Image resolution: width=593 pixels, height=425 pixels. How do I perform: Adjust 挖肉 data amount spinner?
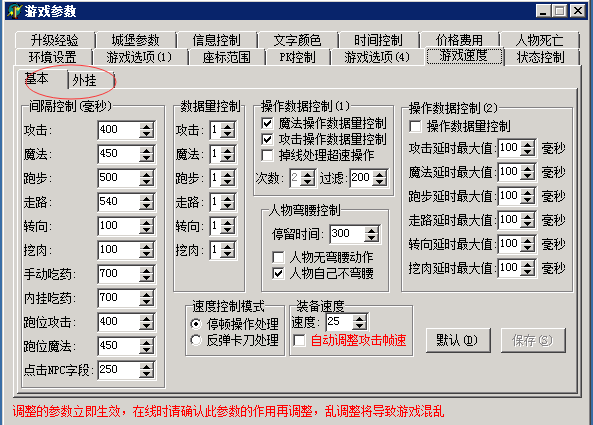tap(228, 250)
